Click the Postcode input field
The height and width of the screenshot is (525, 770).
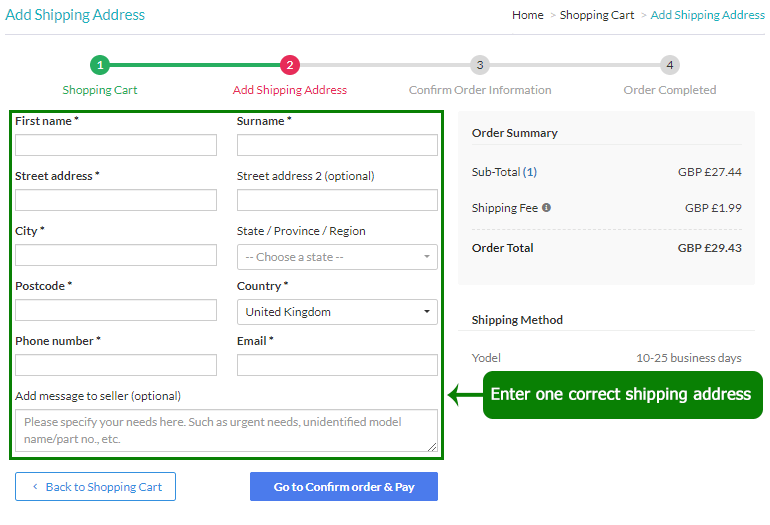[116, 311]
